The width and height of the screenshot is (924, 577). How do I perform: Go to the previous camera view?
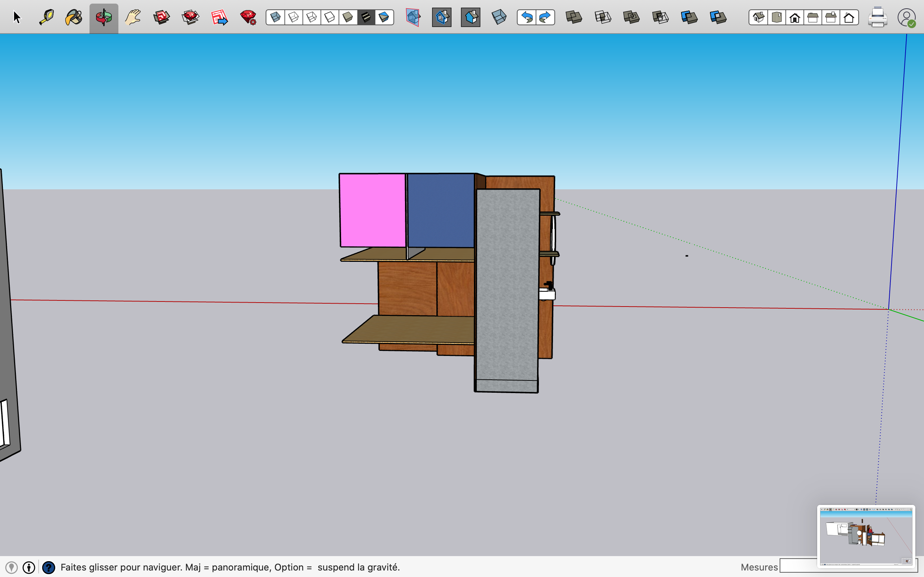pyautogui.click(x=527, y=18)
